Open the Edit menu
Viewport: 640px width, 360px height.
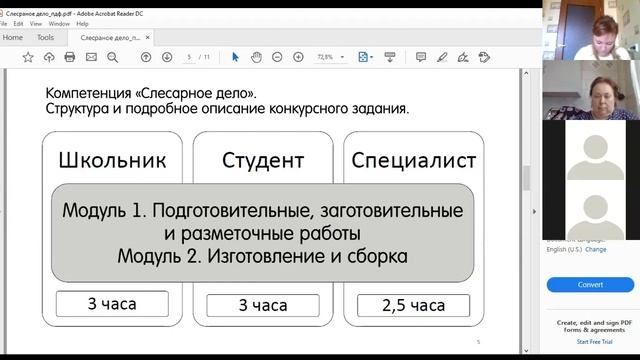coord(18,24)
